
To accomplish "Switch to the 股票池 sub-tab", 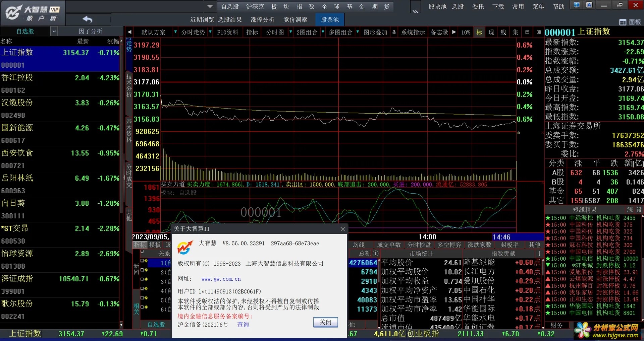I will click(330, 20).
